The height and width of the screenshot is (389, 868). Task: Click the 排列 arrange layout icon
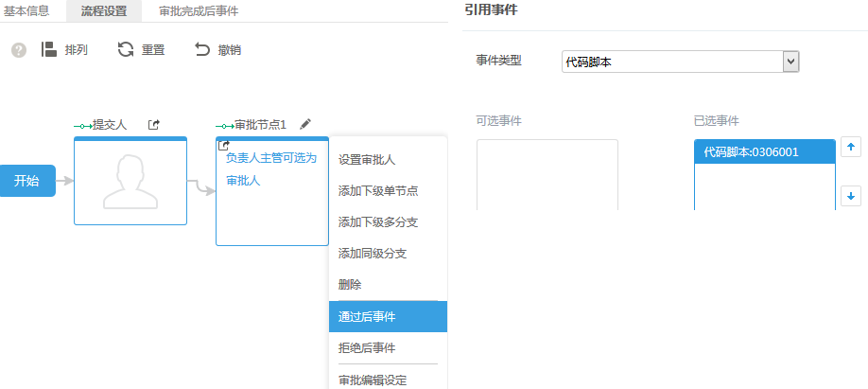[x=49, y=50]
